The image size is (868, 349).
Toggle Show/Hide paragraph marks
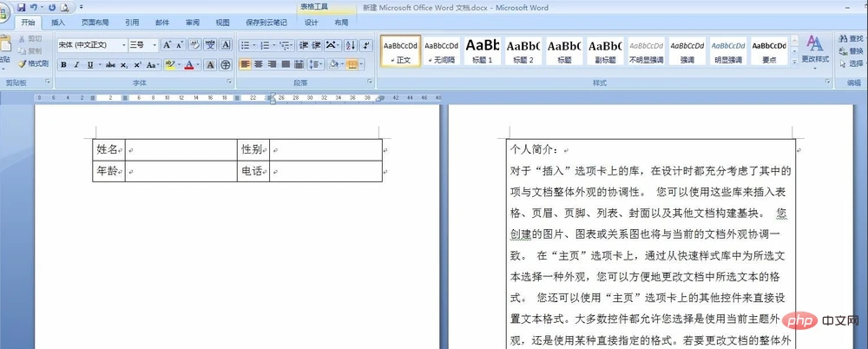[366, 45]
